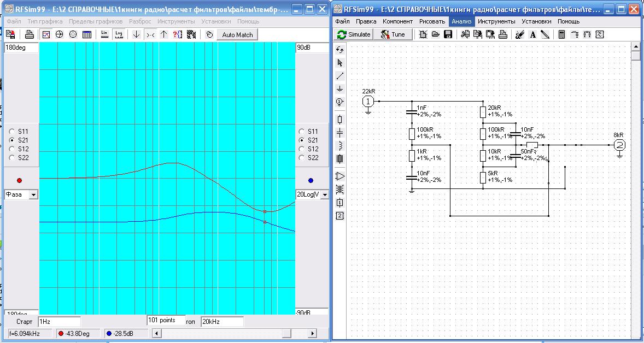Choose the amplifier triangle component in palette
This screenshot has height=343, width=644.
click(339, 176)
